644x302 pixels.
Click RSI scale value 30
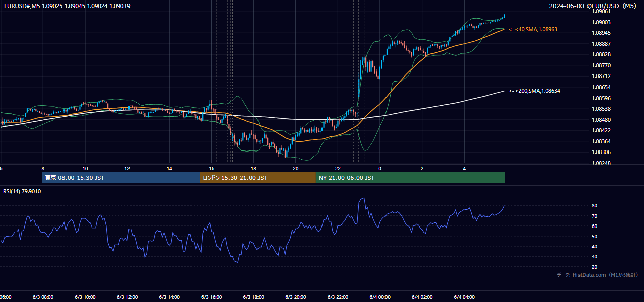tap(595, 257)
